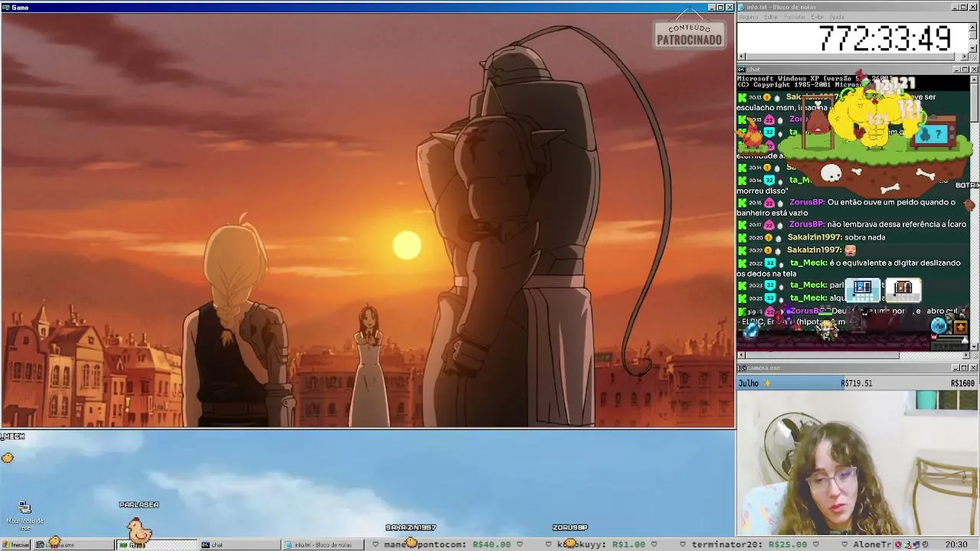The width and height of the screenshot is (980, 551).
Task: Minimize the info.txt Notepad window
Action: click(955, 7)
